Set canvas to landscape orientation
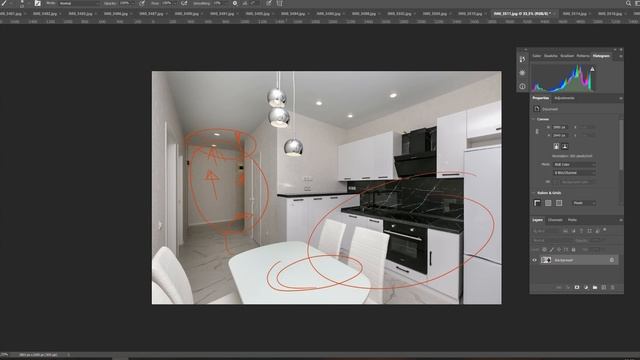Image resolution: width=640 pixels, height=360 pixels. coord(564,146)
